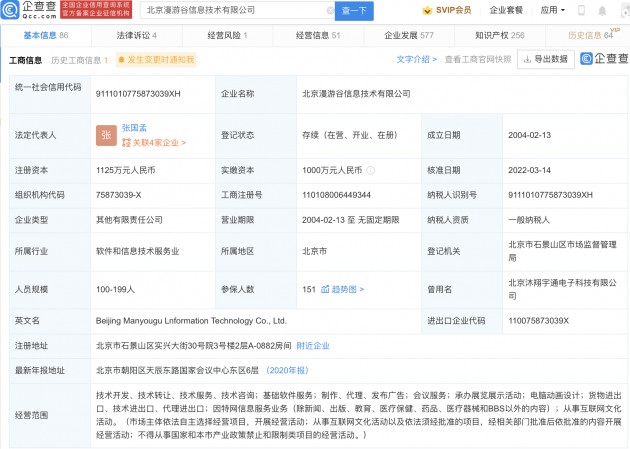Screen dimensions: 630x449
Task: Open legal representative 张国孟 link
Action: [134, 128]
